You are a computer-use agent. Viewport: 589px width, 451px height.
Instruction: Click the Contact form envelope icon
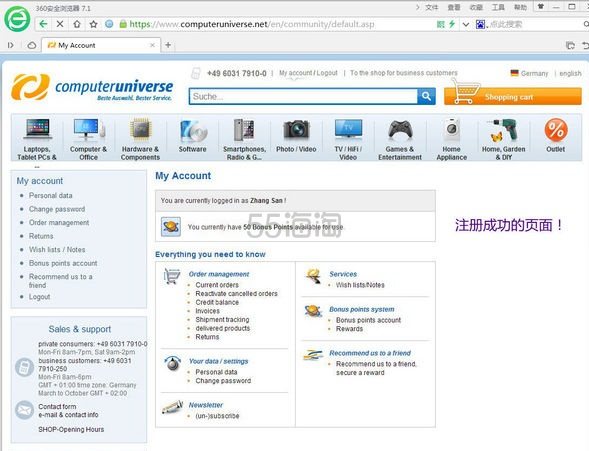click(x=24, y=410)
